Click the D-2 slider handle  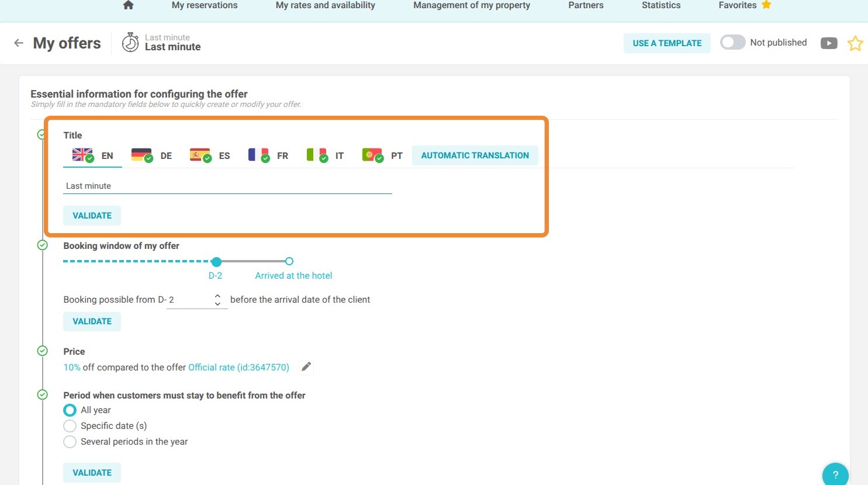[x=216, y=261]
